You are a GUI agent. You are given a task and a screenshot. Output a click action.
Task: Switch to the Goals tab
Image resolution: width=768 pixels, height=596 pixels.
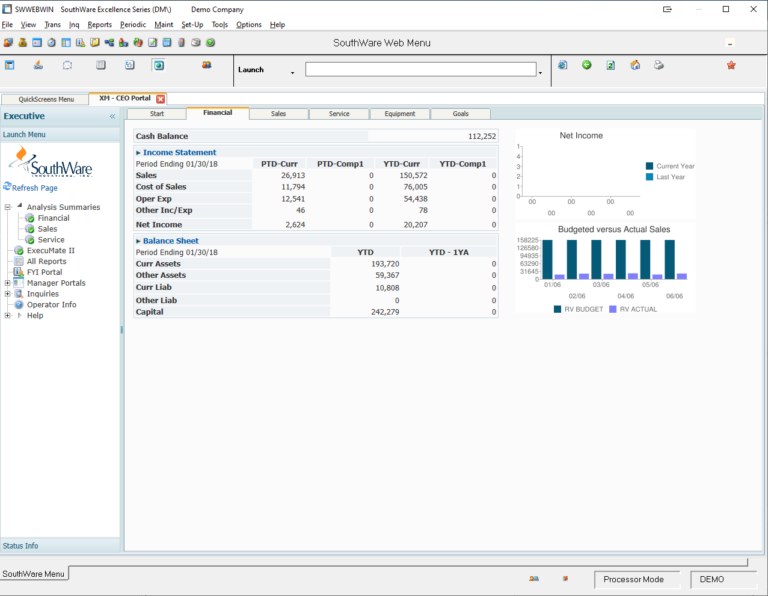point(460,114)
